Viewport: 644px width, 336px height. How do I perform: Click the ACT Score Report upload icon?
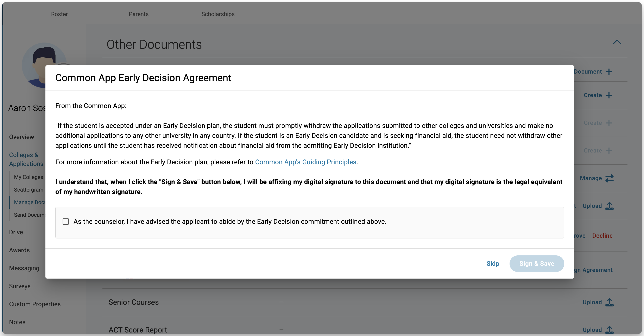point(610,330)
